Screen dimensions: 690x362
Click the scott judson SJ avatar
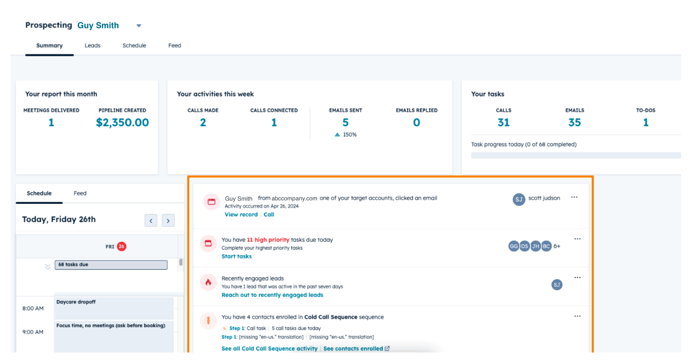(x=519, y=199)
